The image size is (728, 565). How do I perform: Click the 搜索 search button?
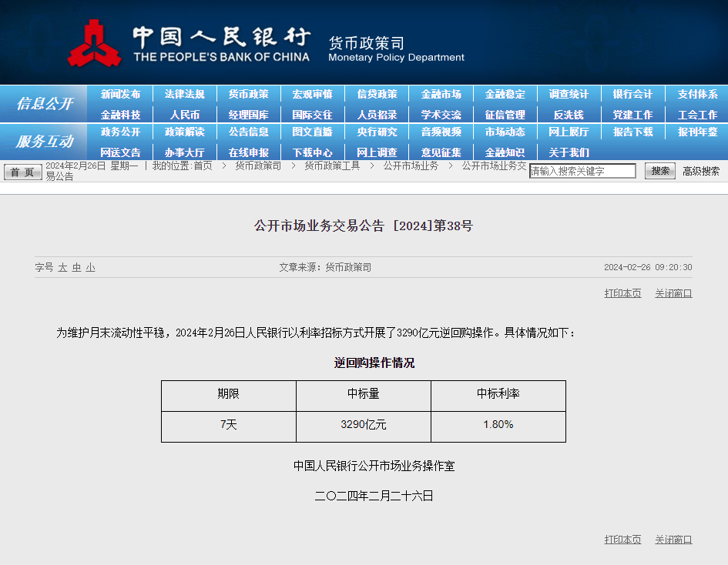[660, 171]
